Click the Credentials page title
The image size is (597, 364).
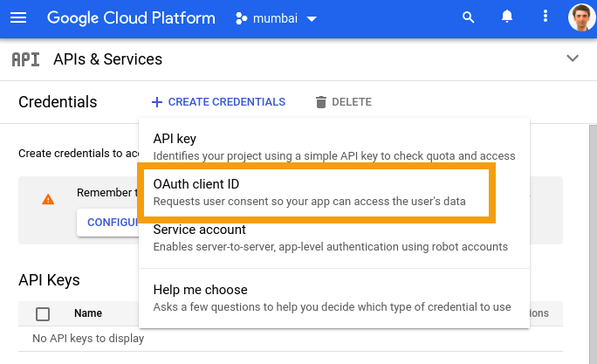tap(58, 102)
